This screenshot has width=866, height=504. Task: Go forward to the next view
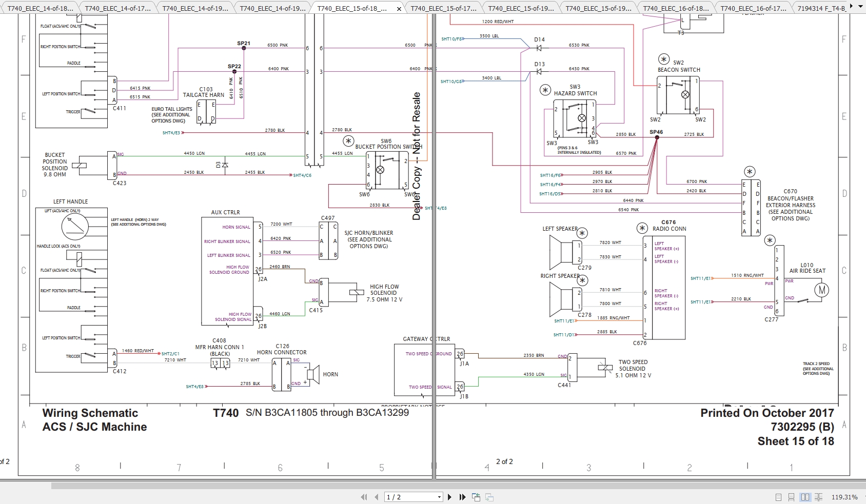click(489, 496)
